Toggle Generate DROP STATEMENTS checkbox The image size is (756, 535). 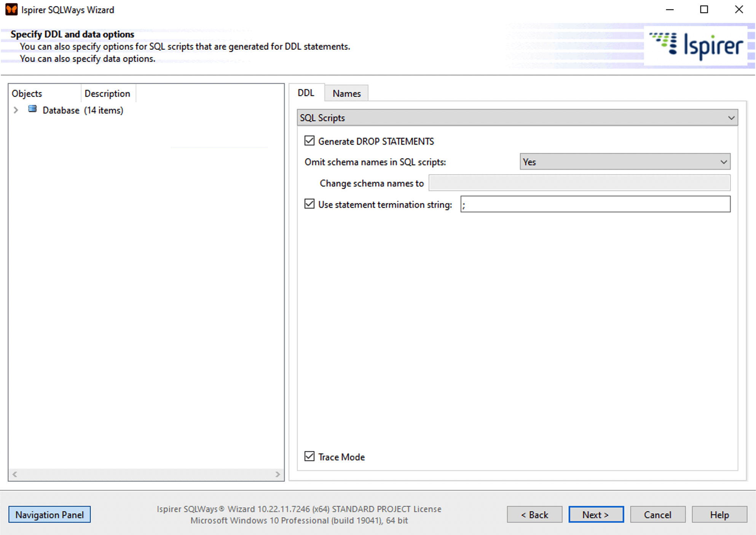click(x=310, y=141)
